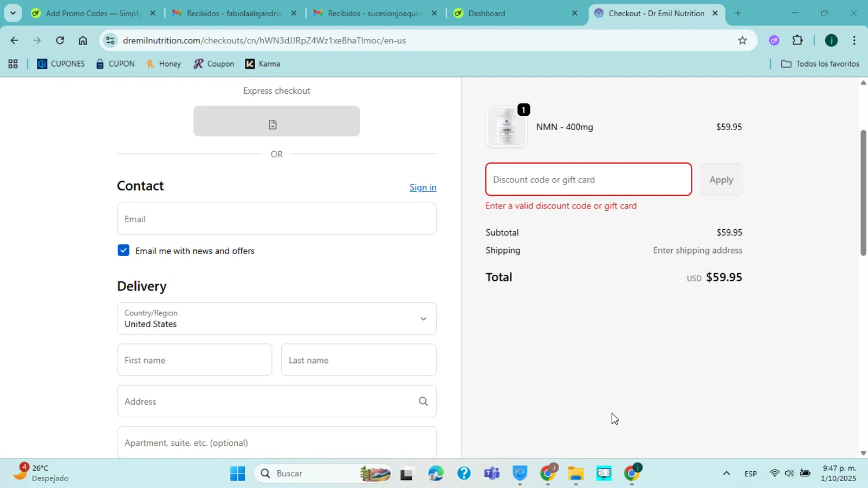868x488 pixels.
Task: Uncheck Email me with news and offers
Action: pyautogui.click(x=123, y=250)
